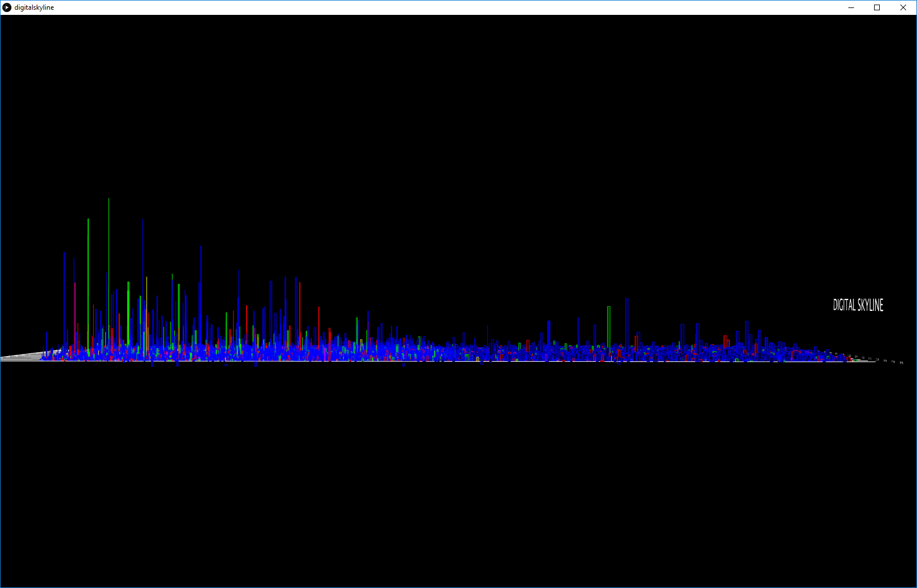Click the tall green outlined bar on right side
Viewport: 917px width, 588px height.
click(x=608, y=326)
